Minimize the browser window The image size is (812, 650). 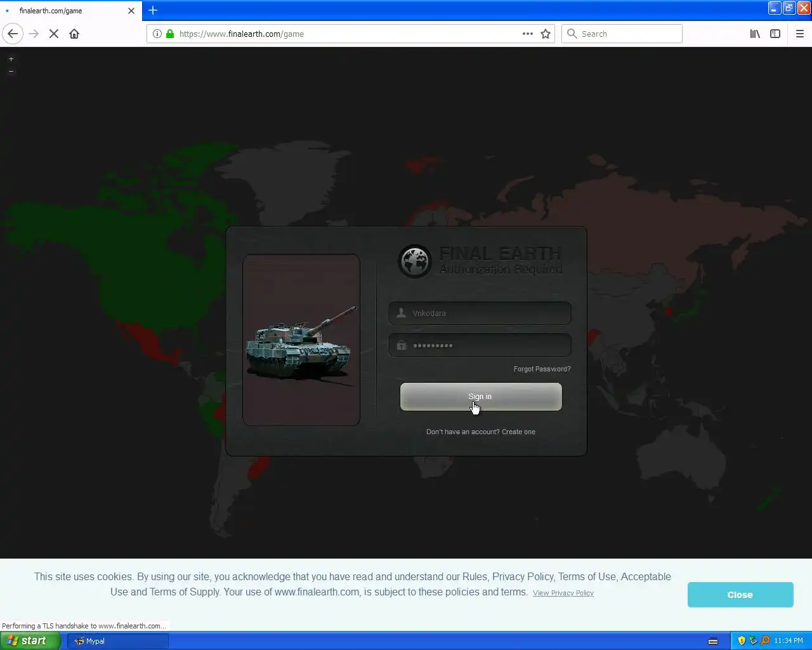click(x=775, y=8)
